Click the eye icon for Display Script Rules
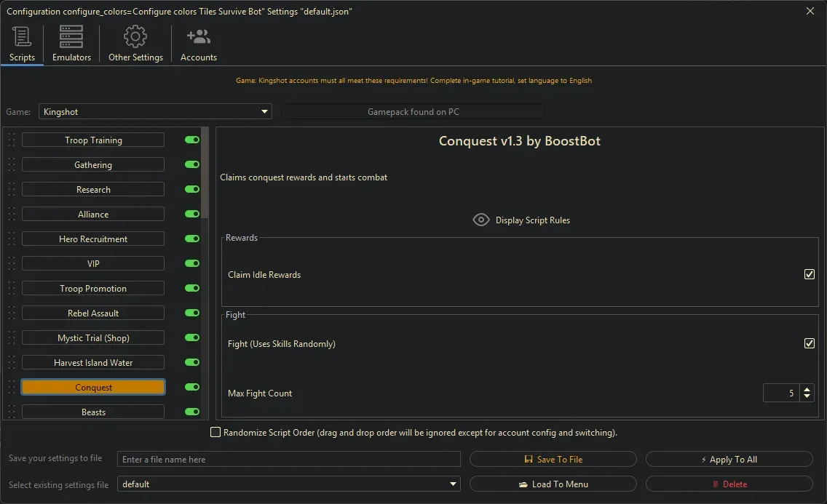Image resolution: width=827 pixels, height=504 pixels. coord(480,220)
